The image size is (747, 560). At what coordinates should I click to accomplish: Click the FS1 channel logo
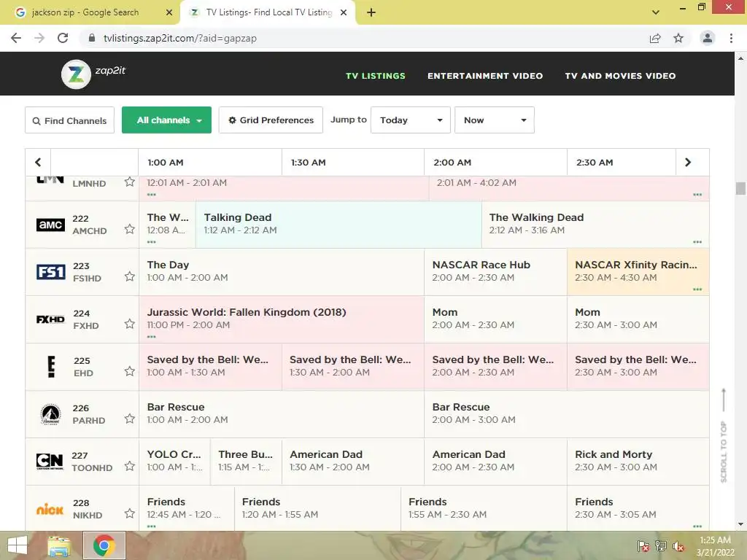[x=50, y=272]
